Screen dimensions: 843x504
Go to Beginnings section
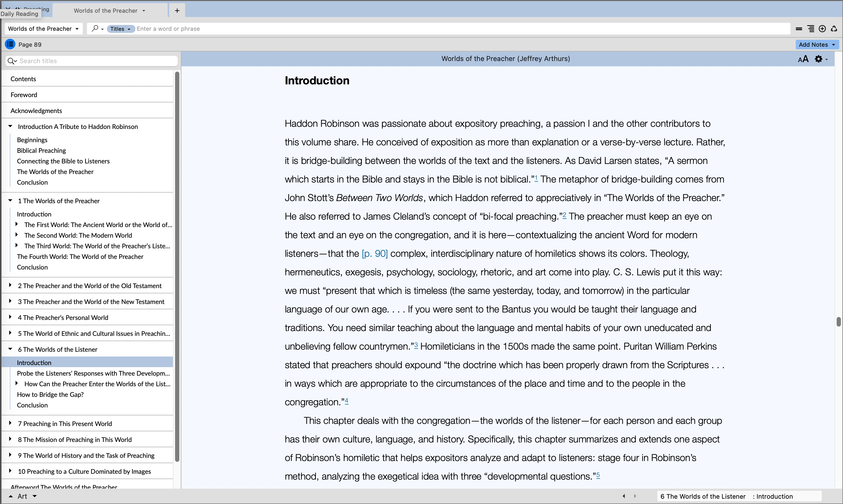[x=32, y=140]
